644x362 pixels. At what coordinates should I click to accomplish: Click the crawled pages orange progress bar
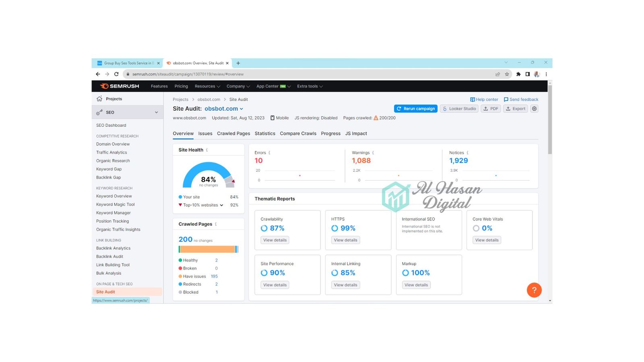(208, 249)
